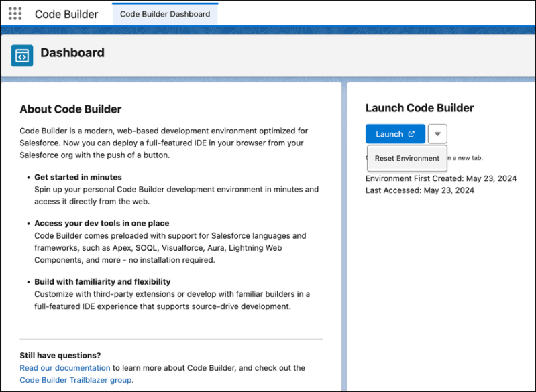Screen dimensions: 536x392
Task: Select Reset Environment menu option
Action: 407,158
